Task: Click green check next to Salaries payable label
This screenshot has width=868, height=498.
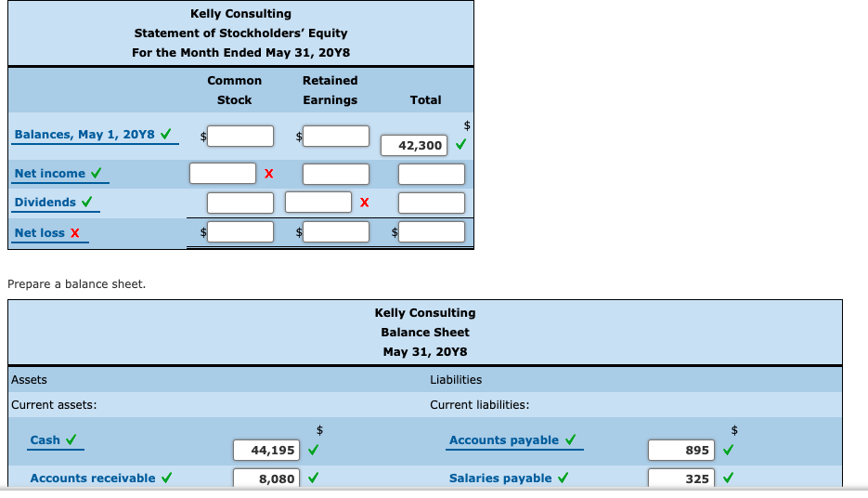Action: (x=563, y=478)
